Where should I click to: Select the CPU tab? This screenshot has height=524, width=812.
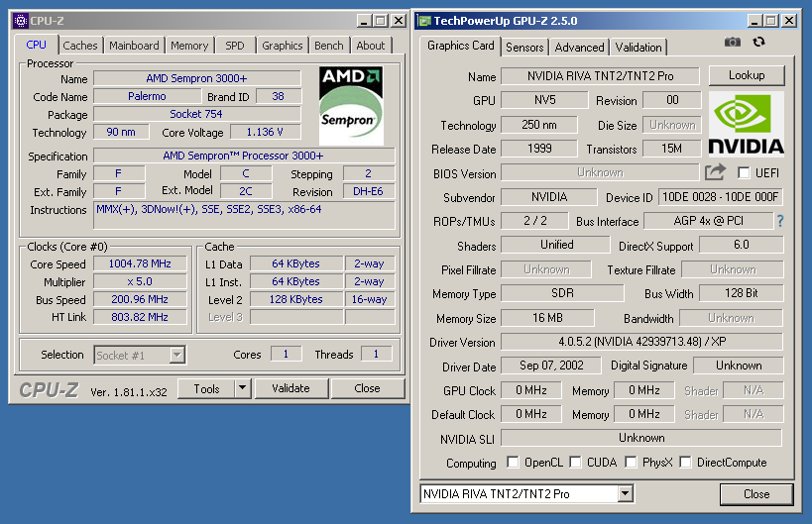37,45
